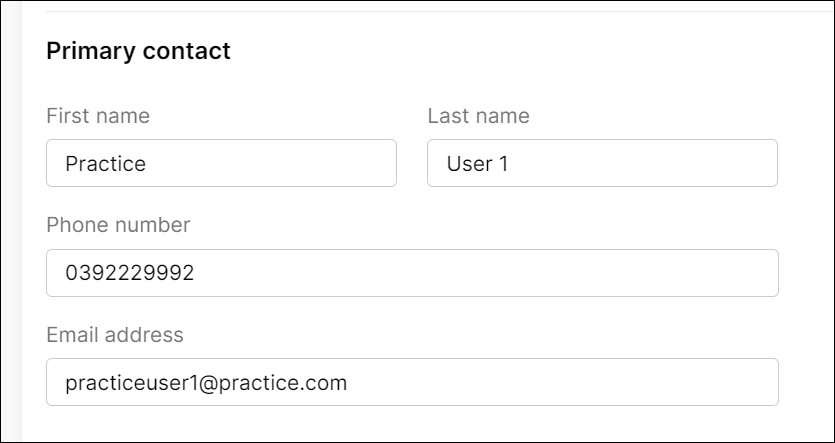
Task: Place cursor on practiceuser1@practice.com text
Action: pos(205,383)
